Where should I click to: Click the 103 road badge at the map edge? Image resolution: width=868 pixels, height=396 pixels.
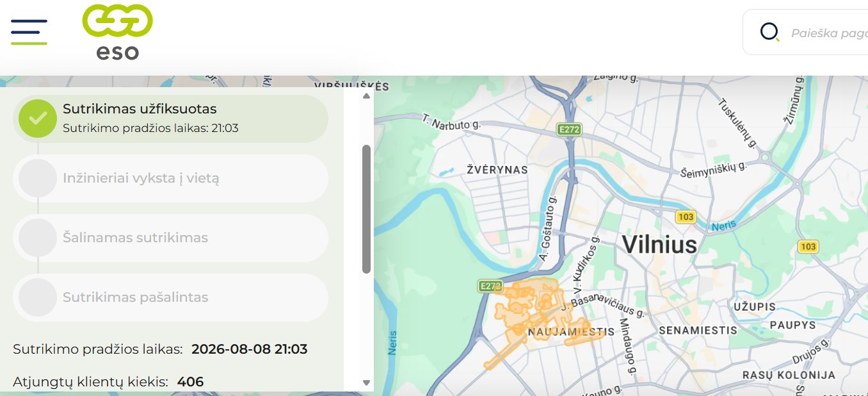[x=808, y=246]
